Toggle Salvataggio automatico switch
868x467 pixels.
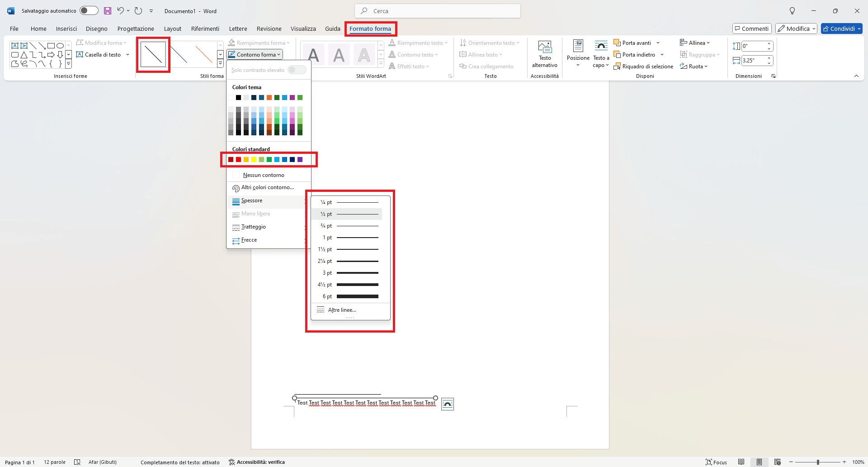[x=89, y=11]
